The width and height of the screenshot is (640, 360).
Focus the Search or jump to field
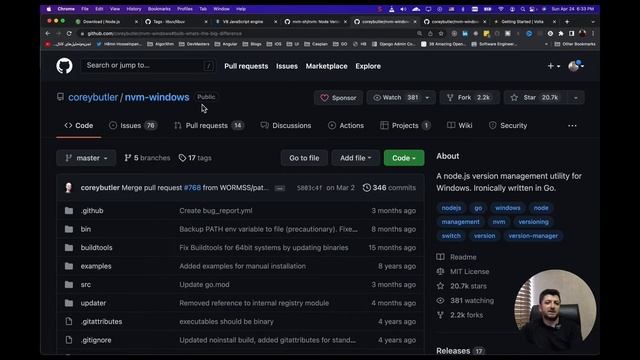pyautogui.click(x=148, y=65)
